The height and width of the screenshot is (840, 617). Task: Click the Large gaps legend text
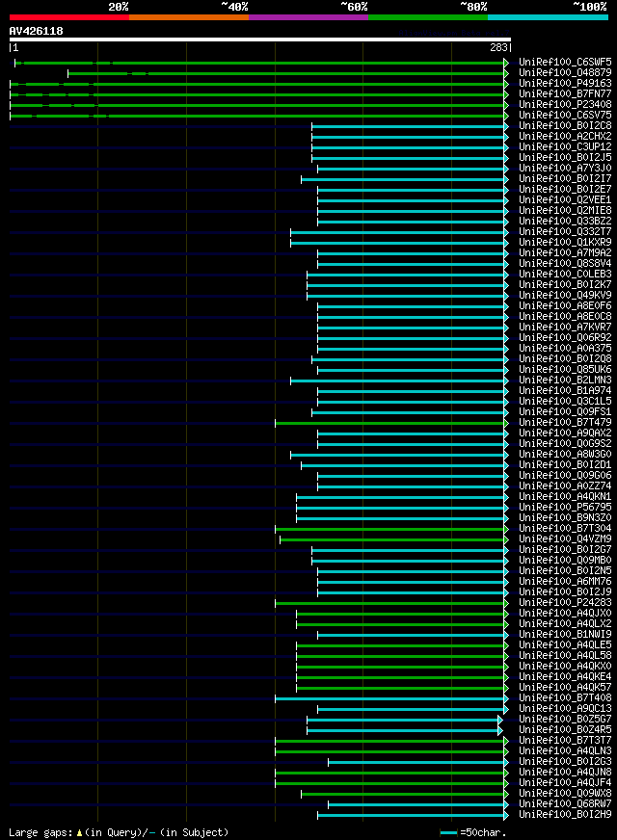click(x=119, y=832)
